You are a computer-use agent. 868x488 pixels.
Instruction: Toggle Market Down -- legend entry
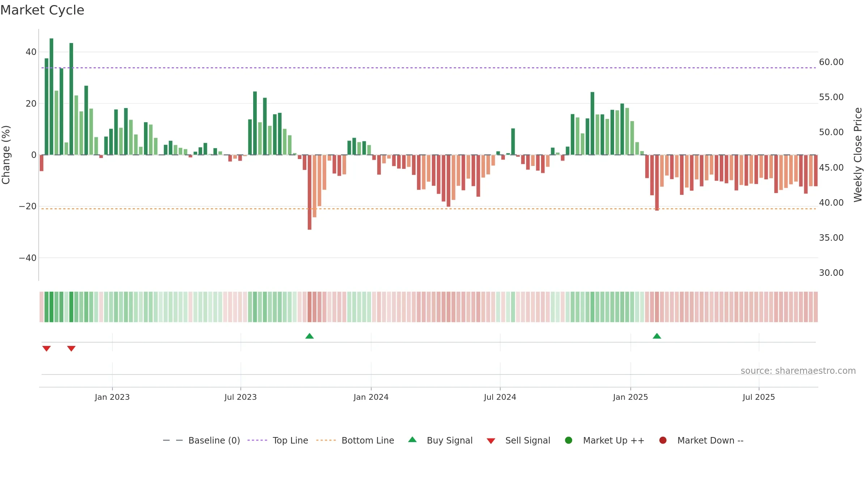[701, 440]
